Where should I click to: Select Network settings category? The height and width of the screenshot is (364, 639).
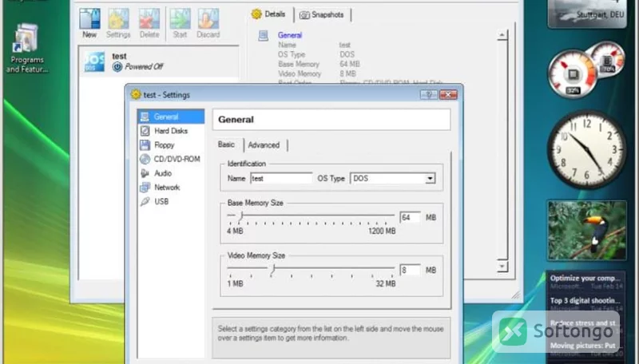pyautogui.click(x=171, y=188)
